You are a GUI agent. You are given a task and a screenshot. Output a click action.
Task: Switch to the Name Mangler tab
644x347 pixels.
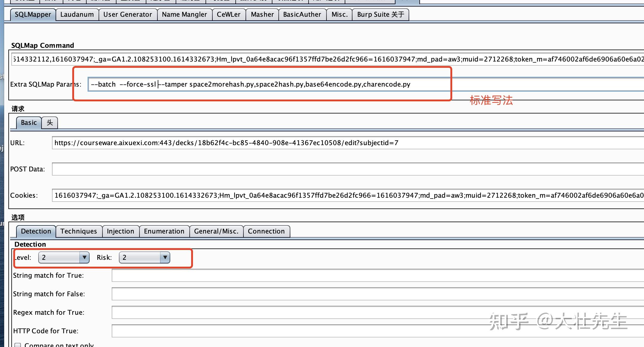coord(184,14)
